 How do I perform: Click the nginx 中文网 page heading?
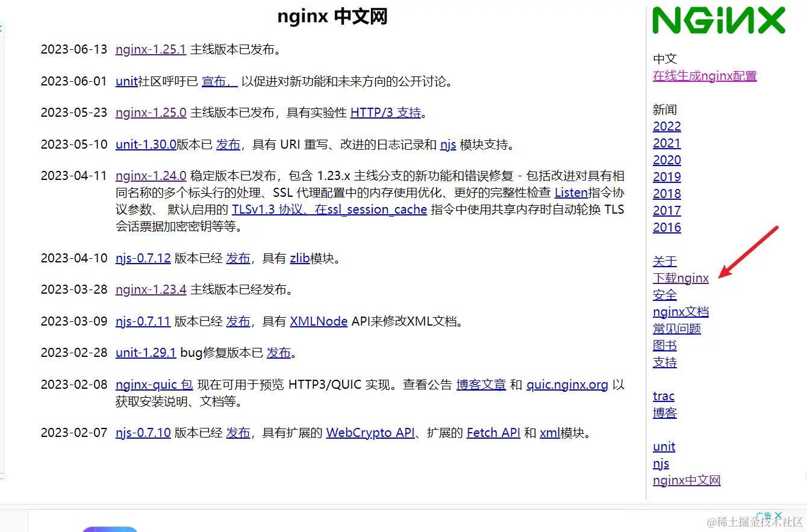coord(332,16)
